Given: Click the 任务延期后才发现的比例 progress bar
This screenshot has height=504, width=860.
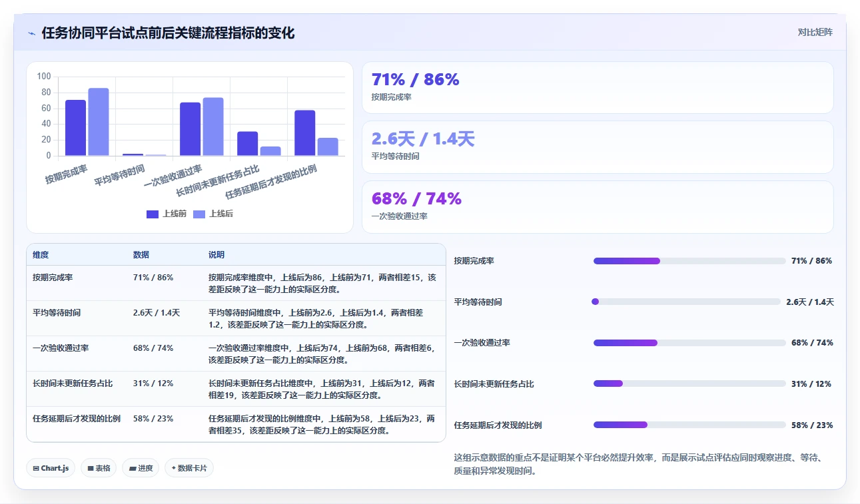Looking at the screenshot, I should coord(689,425).
